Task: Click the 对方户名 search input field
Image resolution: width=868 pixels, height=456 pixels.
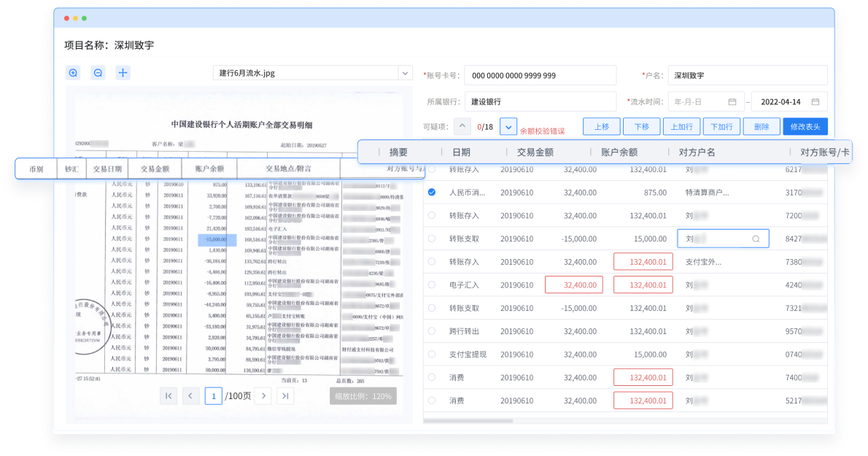Action: click(723, 239)
